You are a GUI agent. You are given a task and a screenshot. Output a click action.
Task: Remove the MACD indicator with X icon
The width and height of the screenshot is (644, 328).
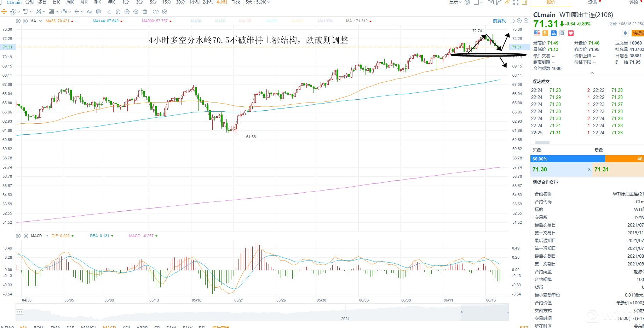25,236
